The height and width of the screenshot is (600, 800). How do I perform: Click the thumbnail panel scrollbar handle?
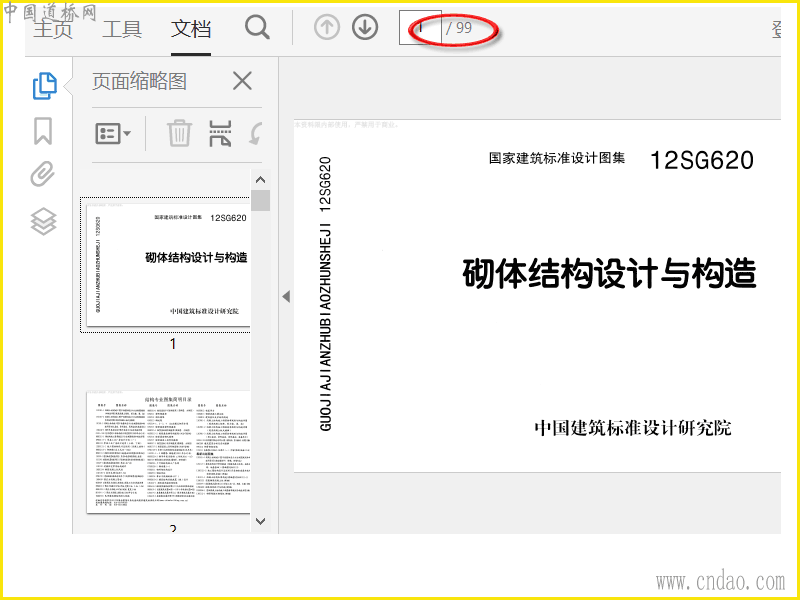click(260, 201)
